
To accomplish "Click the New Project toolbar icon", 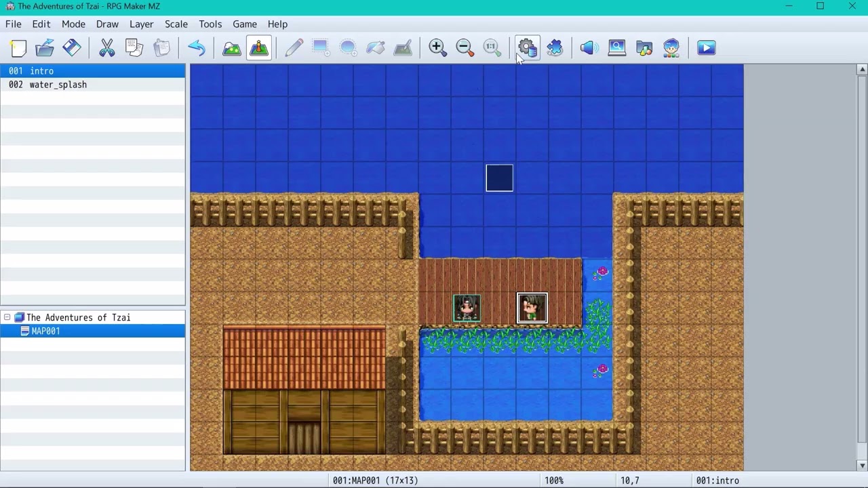I will click(x=18, y=48).
